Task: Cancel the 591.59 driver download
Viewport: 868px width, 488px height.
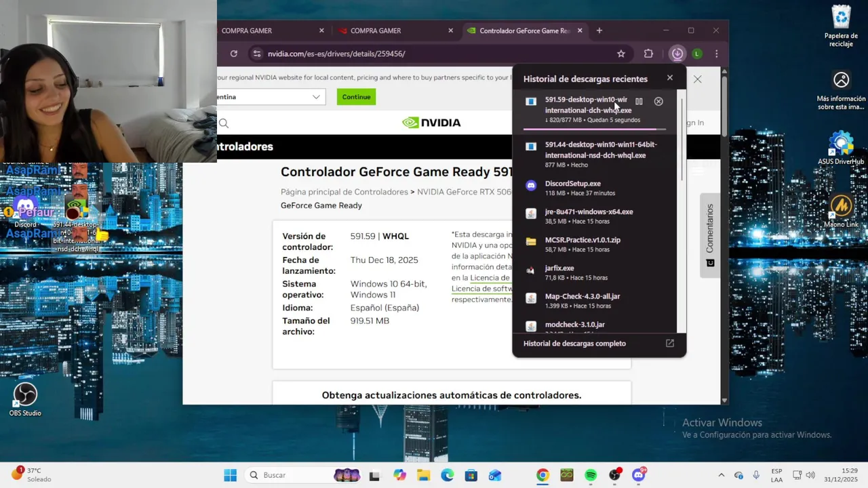Action: (x=658, y=102)
